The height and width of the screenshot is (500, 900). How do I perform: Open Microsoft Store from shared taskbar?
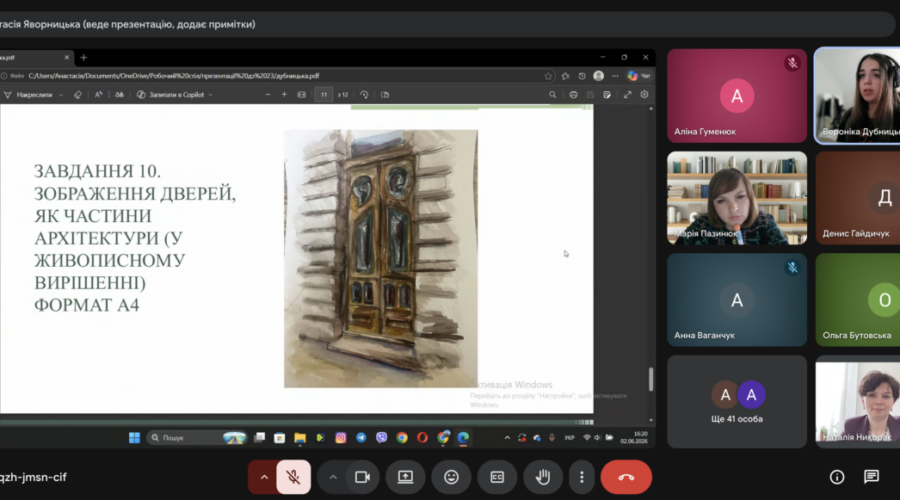(280, 438)
